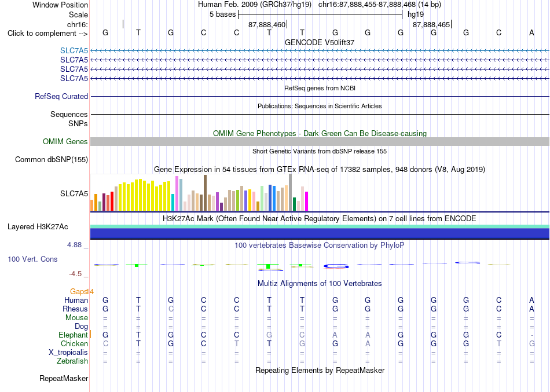Viewport: 550px width, 392px height.
Task: Click the SNPs label of Publications track
Action: coord(78,123)
